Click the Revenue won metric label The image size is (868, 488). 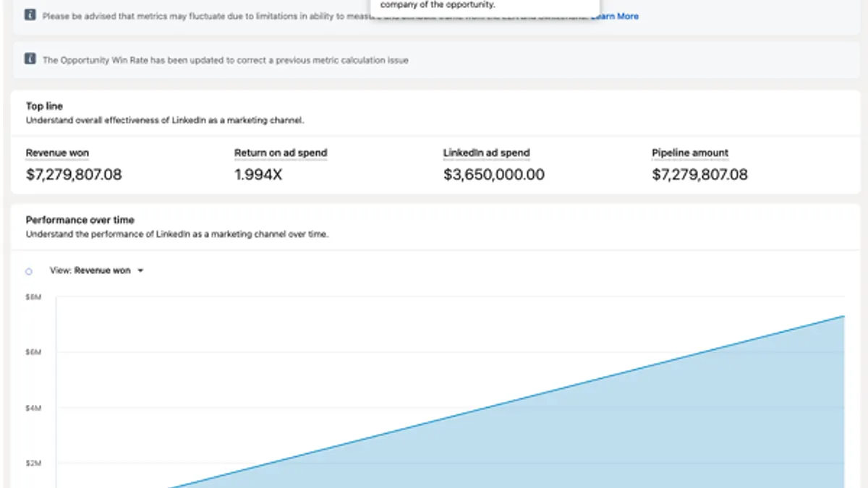[57, 153]
